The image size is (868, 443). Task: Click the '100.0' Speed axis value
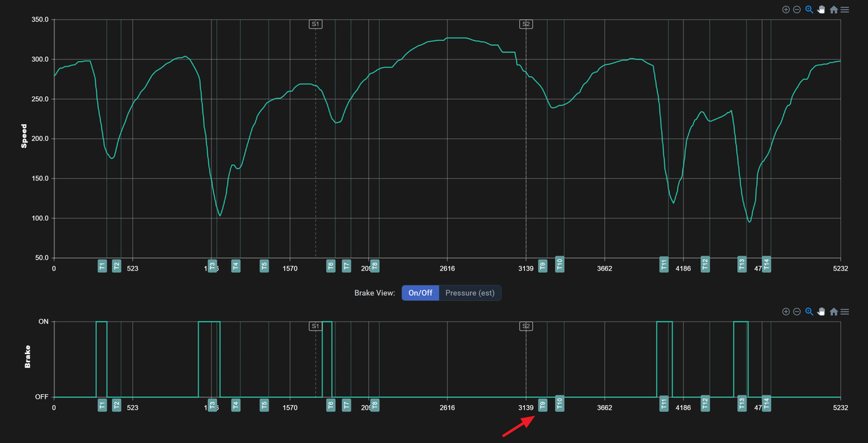click(40, 218)
